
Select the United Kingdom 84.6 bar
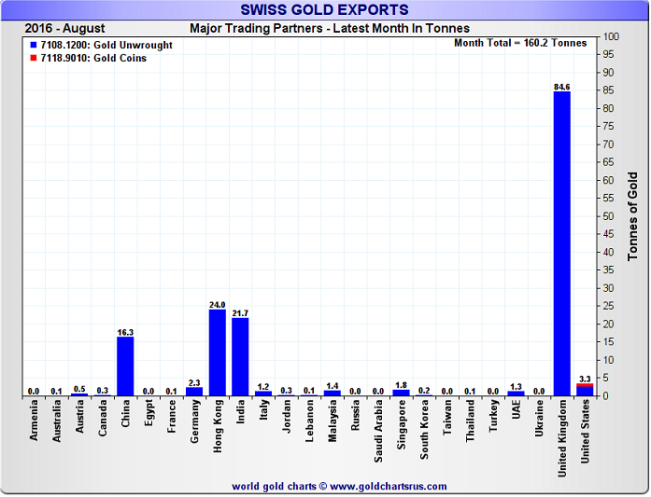(562, 243)
